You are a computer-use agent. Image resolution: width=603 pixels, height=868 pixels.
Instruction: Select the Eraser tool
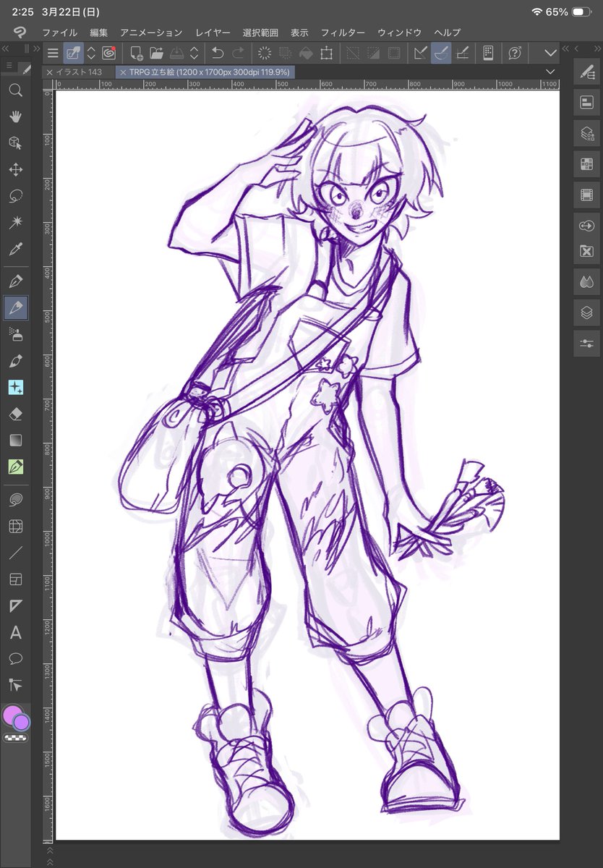15,414
